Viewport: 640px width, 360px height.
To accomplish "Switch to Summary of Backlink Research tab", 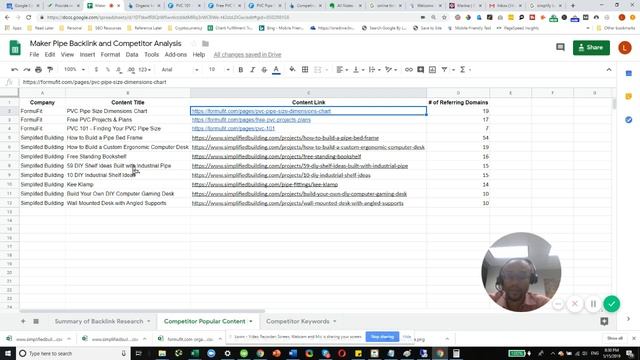I will coord(99,321).
